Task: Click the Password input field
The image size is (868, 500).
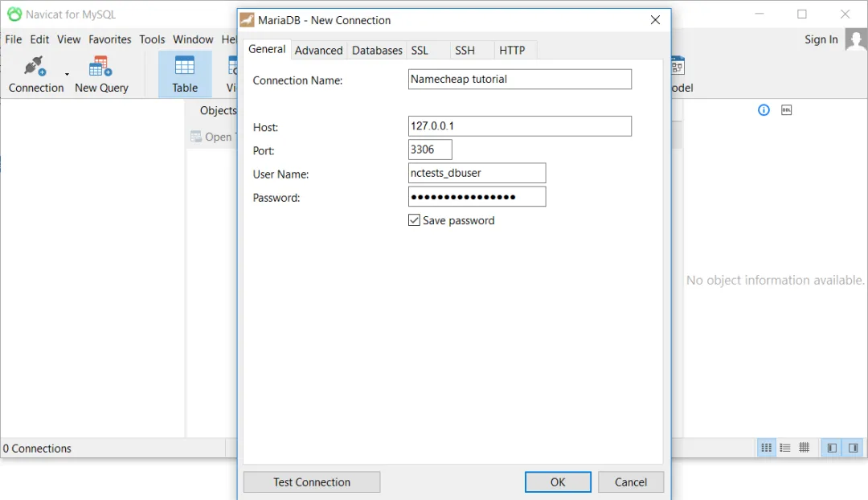Action: [x=477, y=197]
